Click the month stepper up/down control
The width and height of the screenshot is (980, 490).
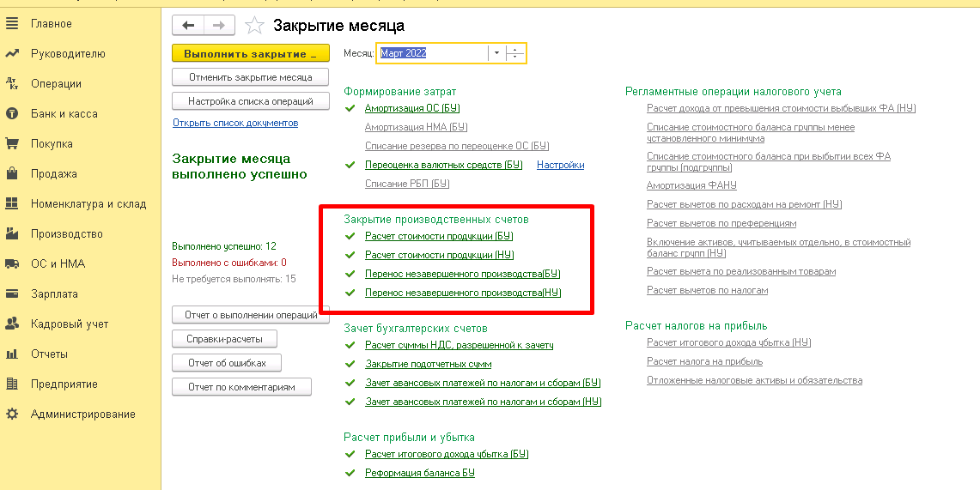(x=515, y=53)
